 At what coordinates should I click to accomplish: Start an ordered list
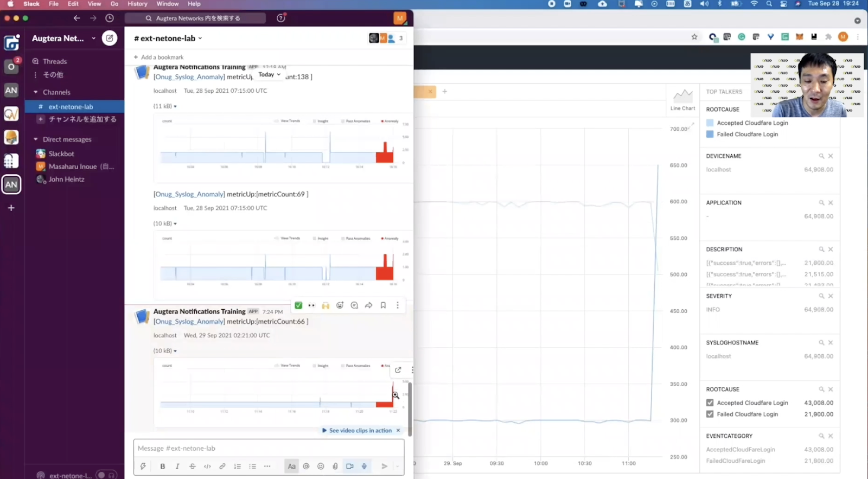tap(238, 466)
